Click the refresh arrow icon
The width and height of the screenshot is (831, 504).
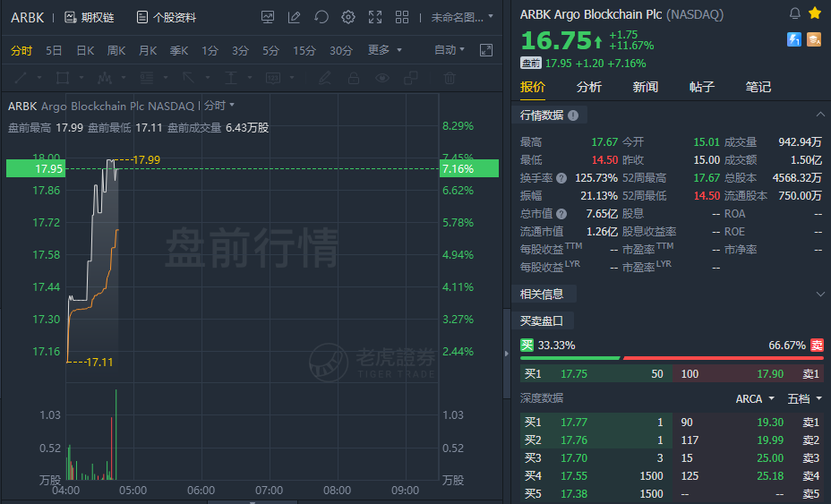tap(321, 18)
